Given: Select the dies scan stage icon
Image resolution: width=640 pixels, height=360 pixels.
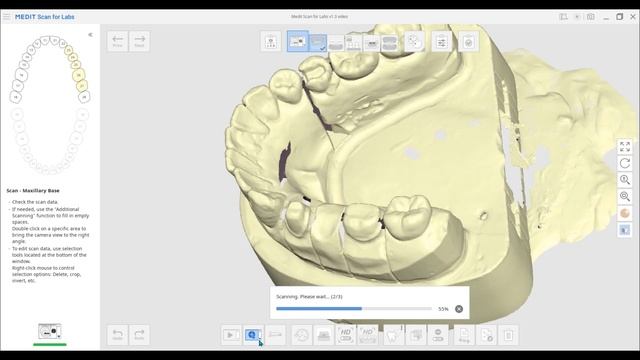Looking at the screenshot, I should tap(353, 43).
